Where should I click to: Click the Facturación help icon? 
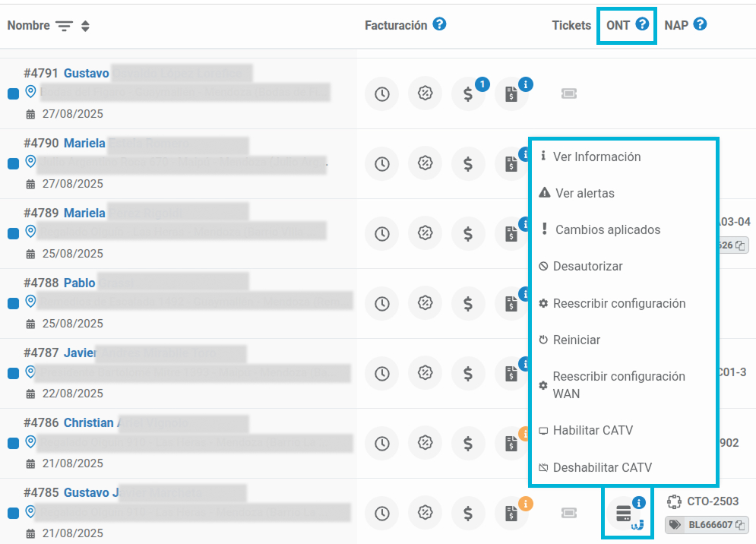[x=438, y=24]
